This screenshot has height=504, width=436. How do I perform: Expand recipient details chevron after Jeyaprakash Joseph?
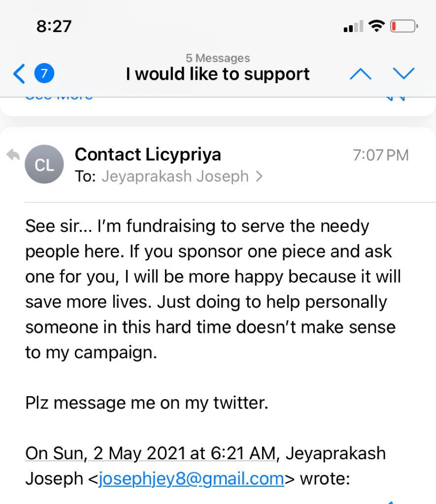tap(259, 176)
